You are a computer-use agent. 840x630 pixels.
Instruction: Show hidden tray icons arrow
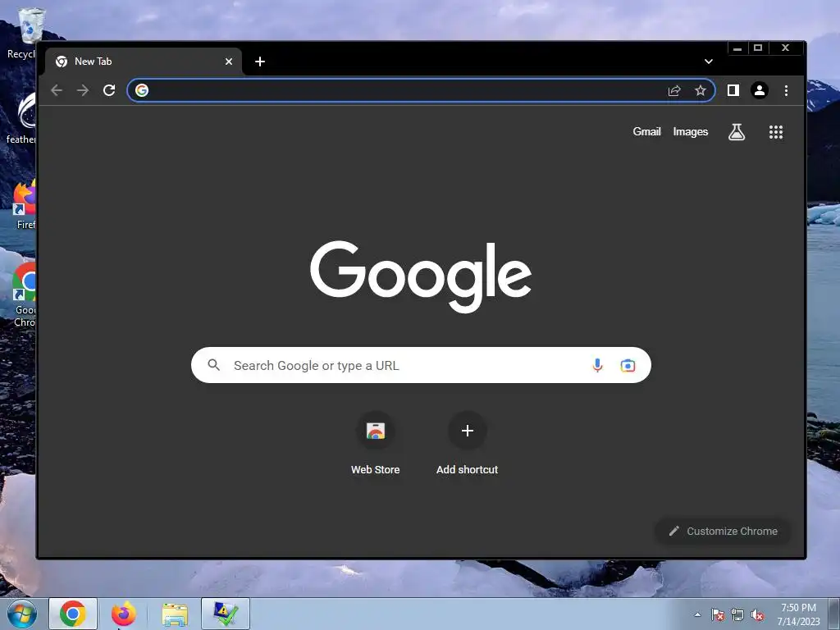pyautogui.click(x=697, y=614)
